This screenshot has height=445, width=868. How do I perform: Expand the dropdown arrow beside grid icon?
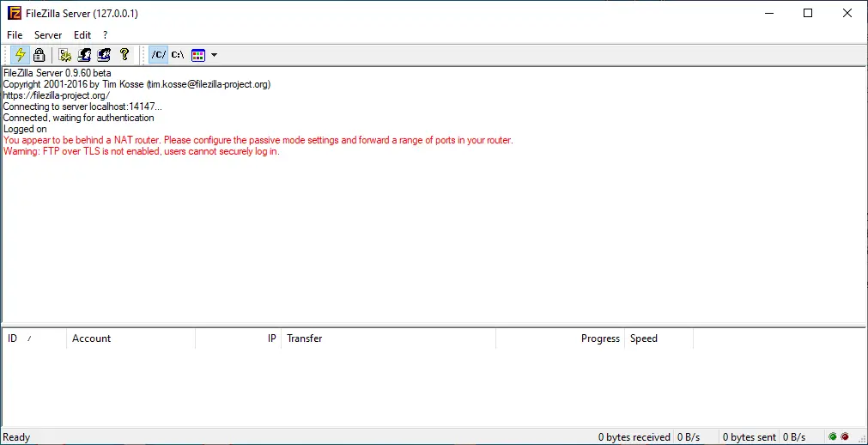tap(215, 55)
